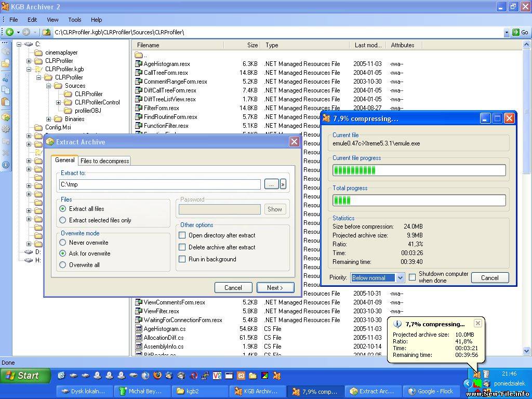Screen dimensions: 532x399
Task: Open the Extract archive icon in the sidebar
Action: pos(6,115)
